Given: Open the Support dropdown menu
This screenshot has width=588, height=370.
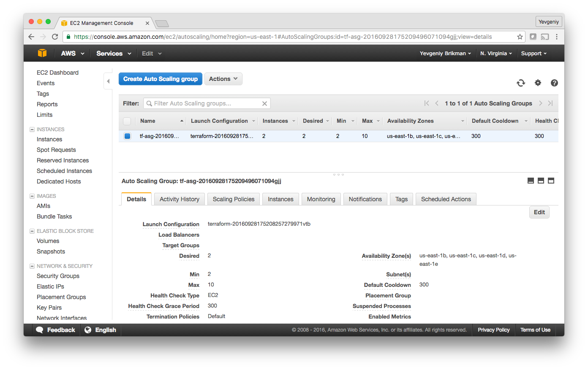Looking at the screenshot, I should click(534, 54).
